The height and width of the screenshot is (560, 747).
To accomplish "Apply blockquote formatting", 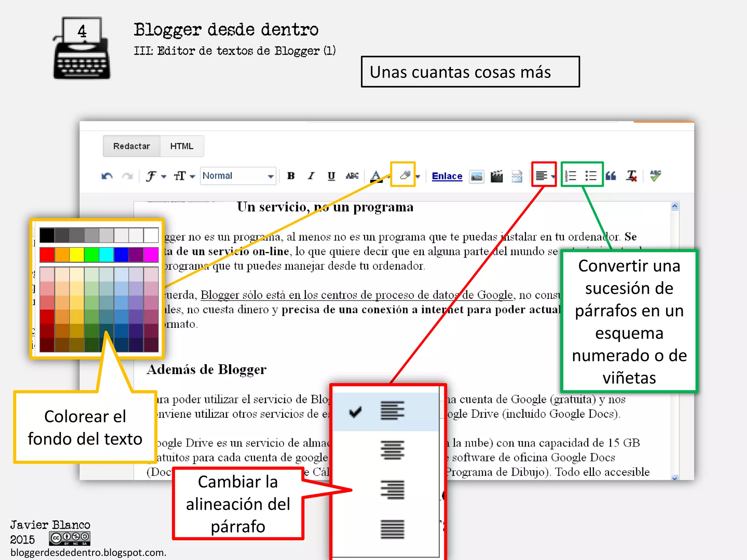I will (x=611, y=176).
